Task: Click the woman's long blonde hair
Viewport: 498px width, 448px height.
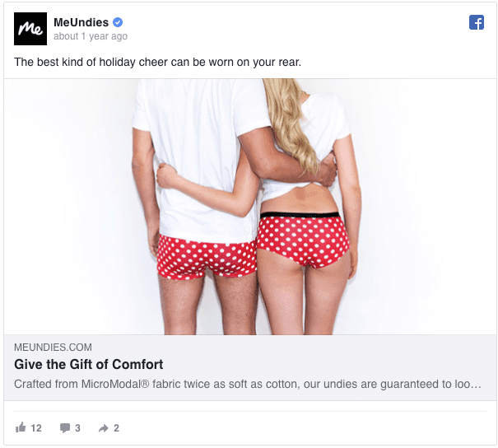Action: pyautogui.click(x=291, y=124)
